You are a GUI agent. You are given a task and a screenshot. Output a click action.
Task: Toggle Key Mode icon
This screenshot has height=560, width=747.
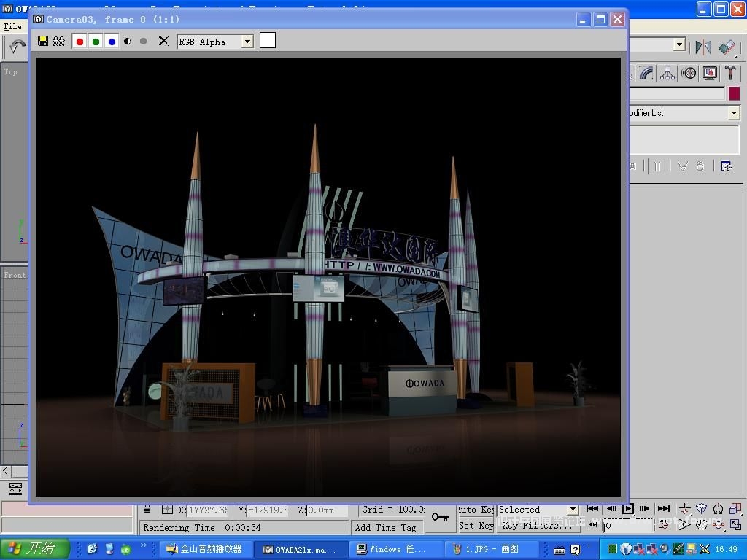point(592,524)
